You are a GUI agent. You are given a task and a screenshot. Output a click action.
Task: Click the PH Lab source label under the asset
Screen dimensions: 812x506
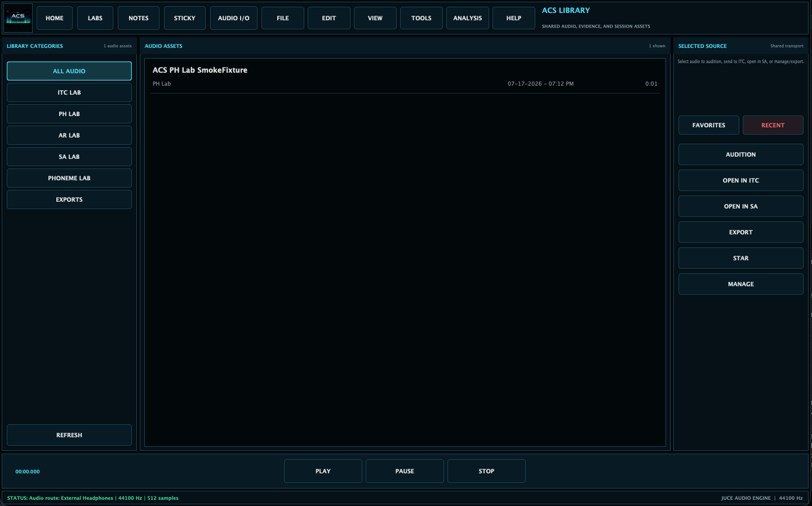162,84
